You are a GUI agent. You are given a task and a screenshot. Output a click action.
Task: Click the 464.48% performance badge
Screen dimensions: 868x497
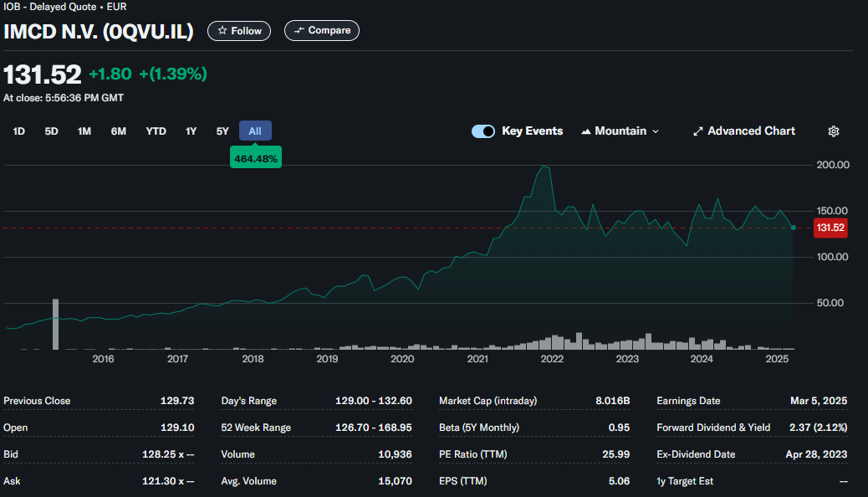click(x=256, y=158)
